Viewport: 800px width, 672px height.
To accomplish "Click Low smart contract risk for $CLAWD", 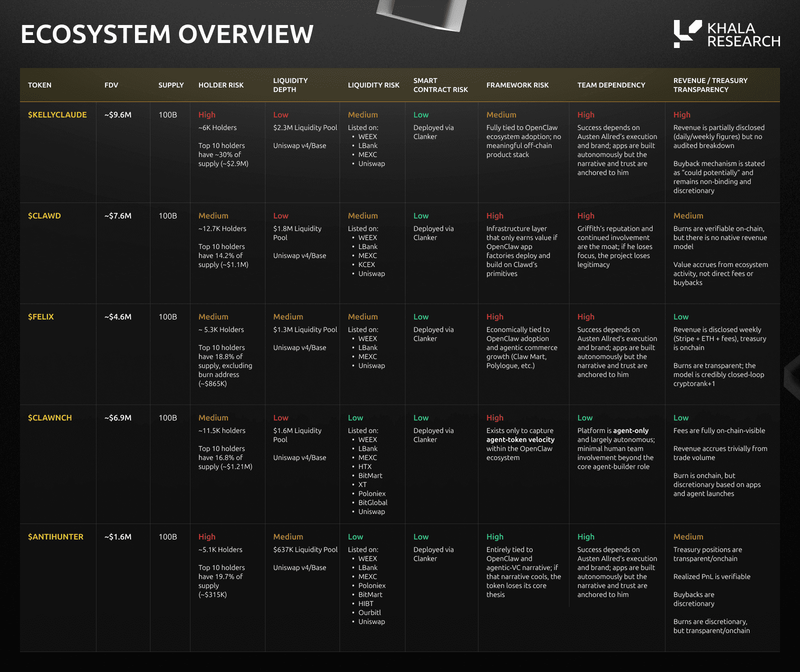I will [421, 215].
